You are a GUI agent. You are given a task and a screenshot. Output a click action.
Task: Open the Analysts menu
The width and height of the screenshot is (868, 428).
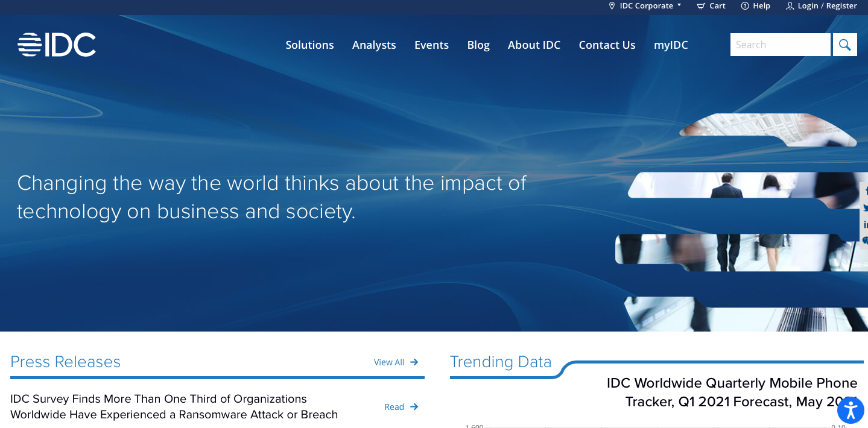374,45
